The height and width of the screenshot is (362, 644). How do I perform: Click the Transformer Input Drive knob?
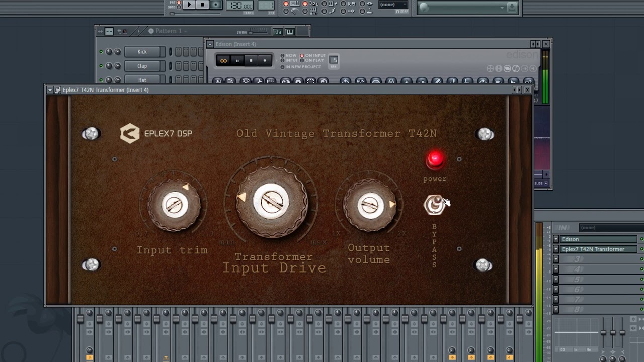point(271,202)
